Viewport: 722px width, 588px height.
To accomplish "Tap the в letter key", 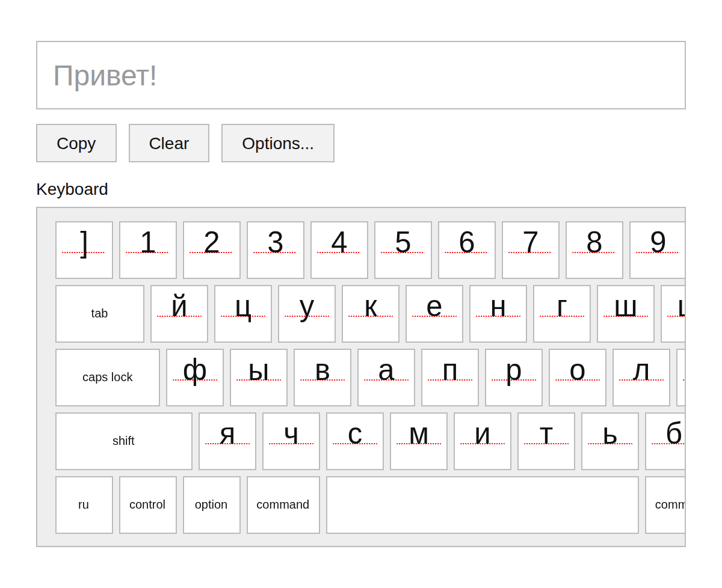I will pos(322,378).
